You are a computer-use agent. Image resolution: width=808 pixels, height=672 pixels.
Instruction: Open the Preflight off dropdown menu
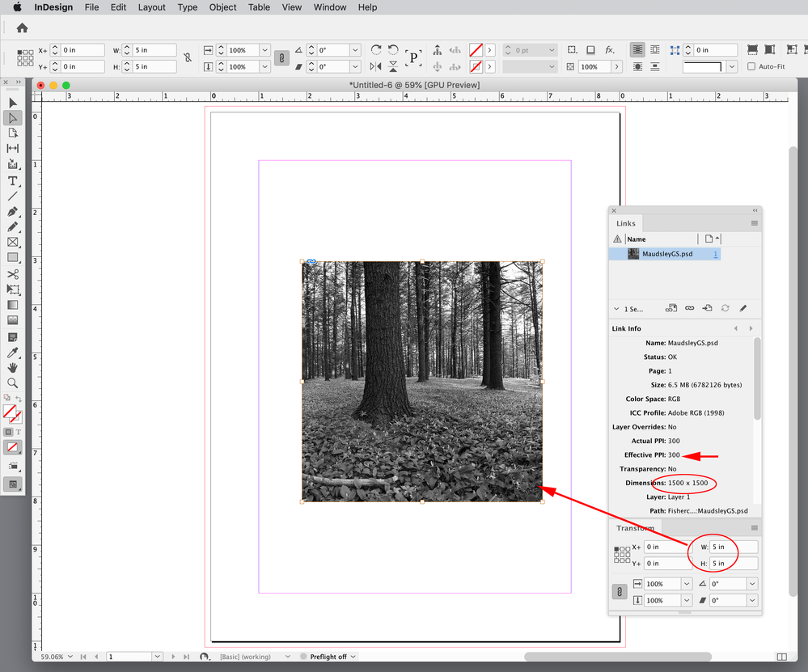click(x=353, y=657)
